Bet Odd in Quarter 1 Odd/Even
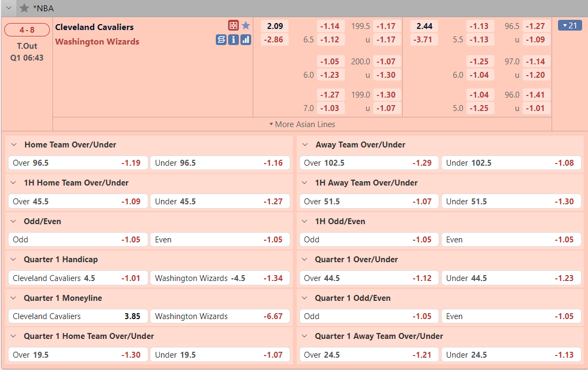The width and height of the screenshot is (588, 370). 369,316
